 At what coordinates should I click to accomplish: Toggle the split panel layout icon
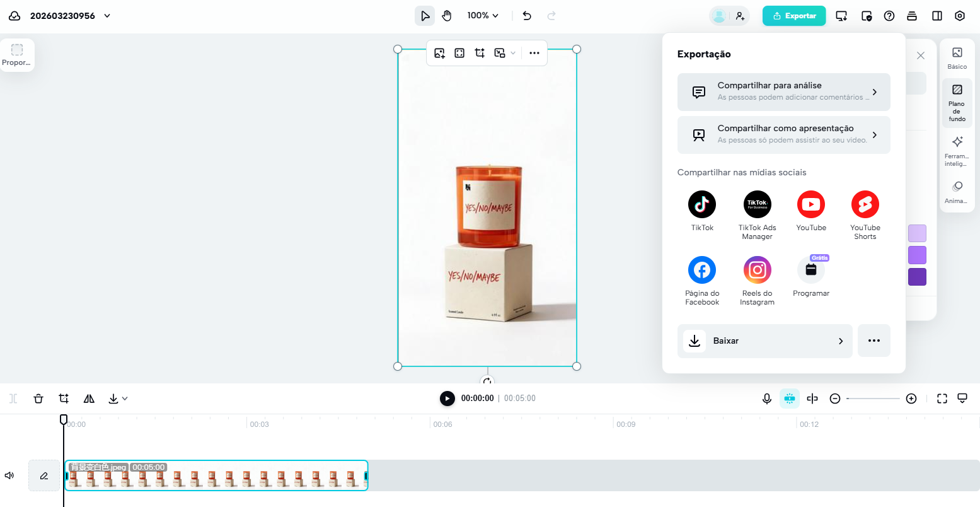[937, 16]
